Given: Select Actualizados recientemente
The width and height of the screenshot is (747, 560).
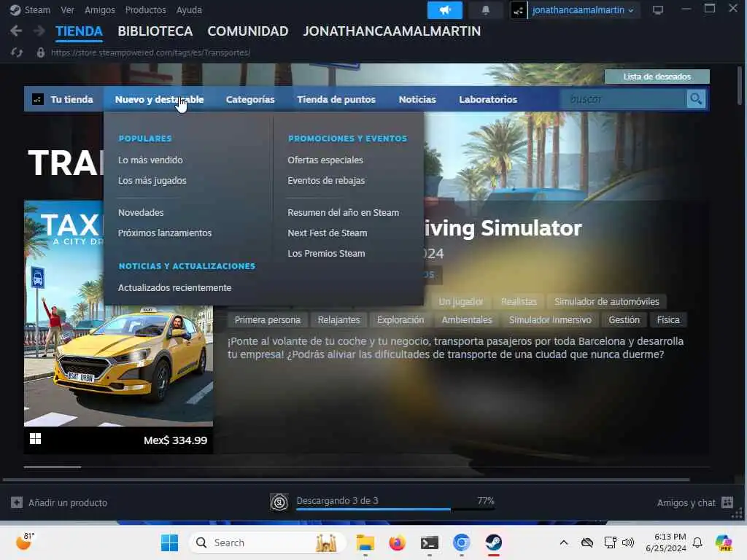Looking at the screenshot, I should tap(175, 287).
